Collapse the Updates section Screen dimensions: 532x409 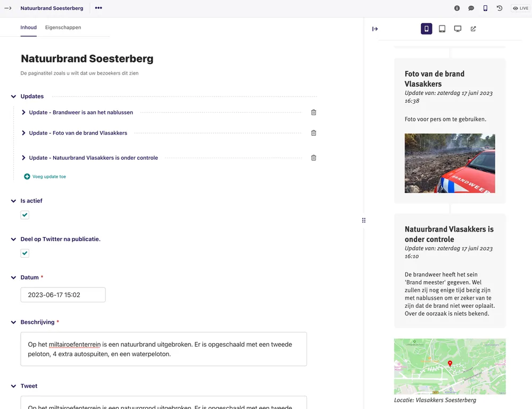point(13,96)
